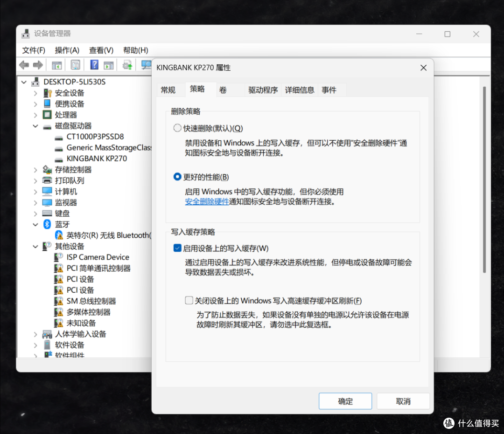Viewport: 504px width, 434px height.
Task: Open the 安全删除硬件 link
Action: click(x=207, y=201)
